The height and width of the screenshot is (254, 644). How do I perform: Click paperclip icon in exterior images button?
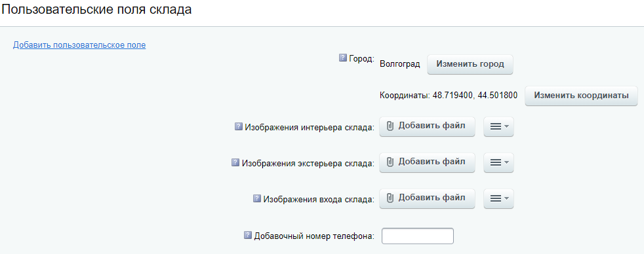(391, 162)
